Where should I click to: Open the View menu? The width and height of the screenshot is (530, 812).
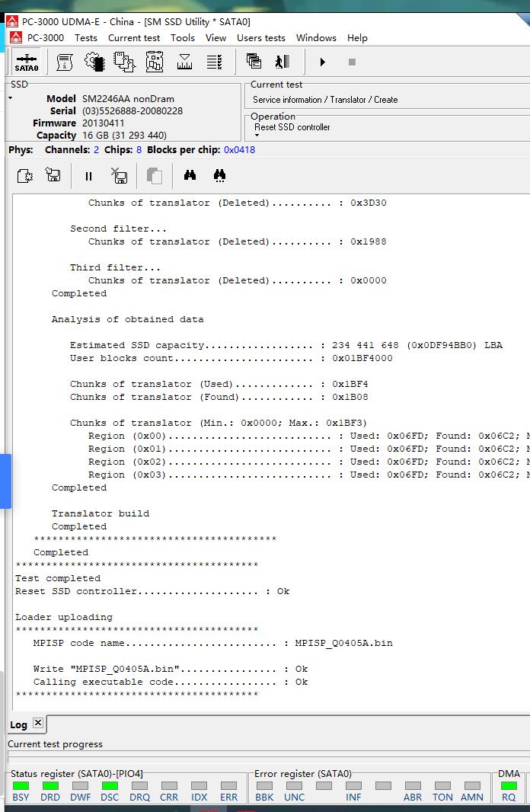[216, 38]
